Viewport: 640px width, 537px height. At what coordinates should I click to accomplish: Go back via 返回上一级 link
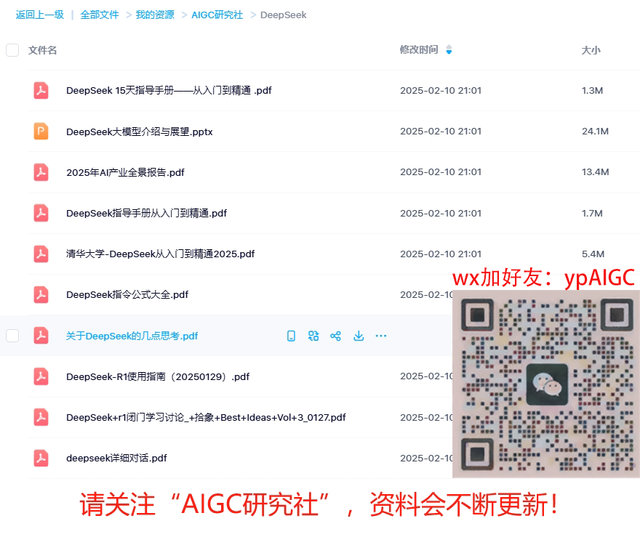(40, 15)
